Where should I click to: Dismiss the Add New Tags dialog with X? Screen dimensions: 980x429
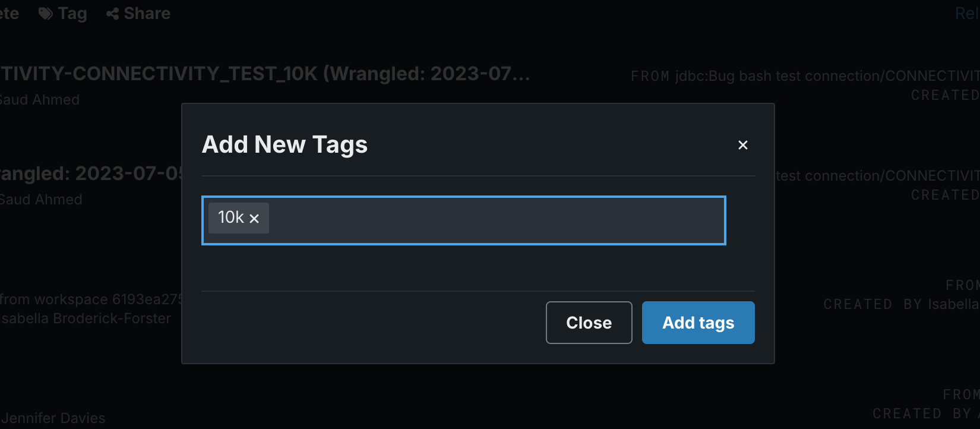742,145
